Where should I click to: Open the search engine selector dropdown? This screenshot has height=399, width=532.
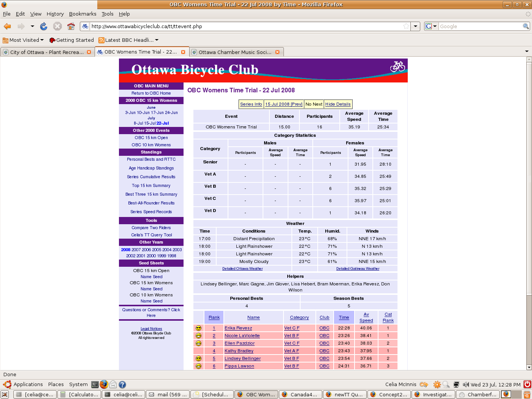click(431, 26)
